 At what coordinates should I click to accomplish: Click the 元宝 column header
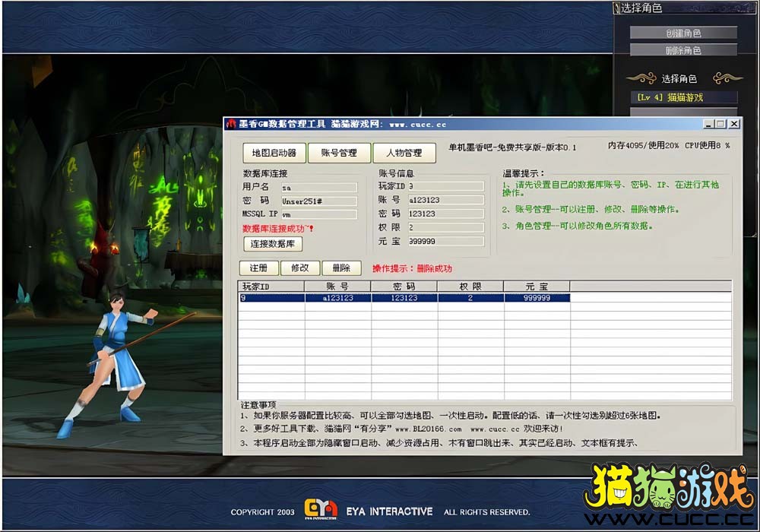click(x=537, y=287)
